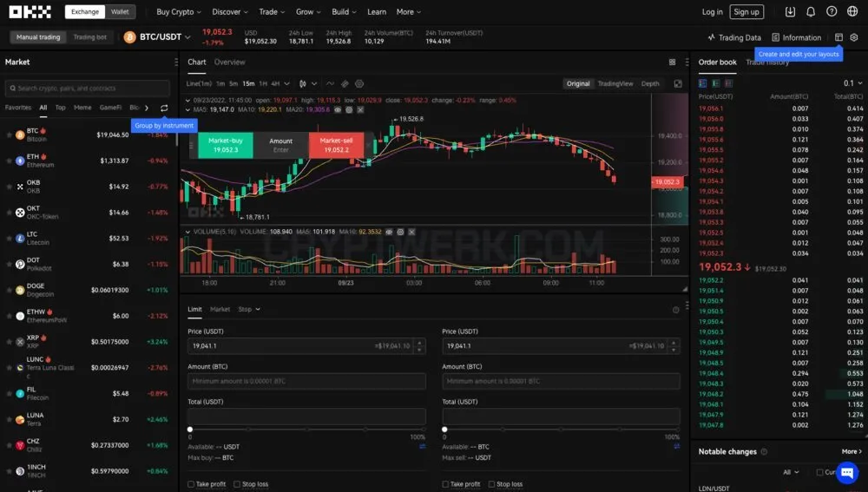Open chart settings hexagon icon

[x=359, y=83]
